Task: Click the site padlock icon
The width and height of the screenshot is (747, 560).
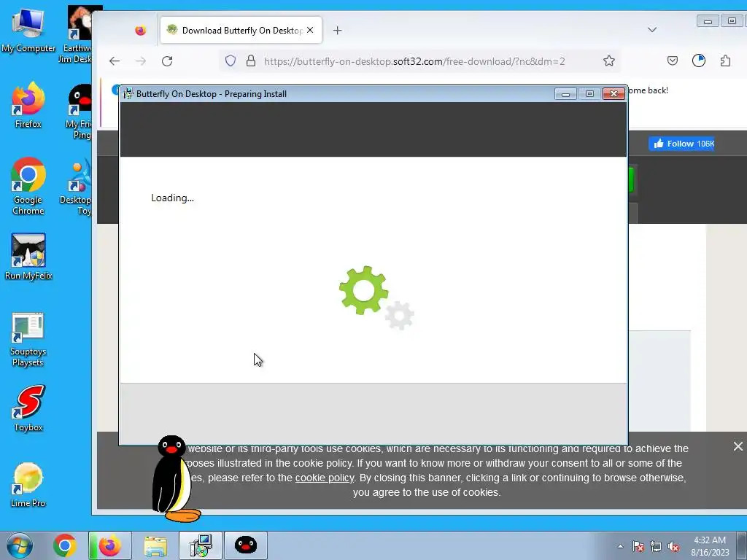Action: pos(251,61)
